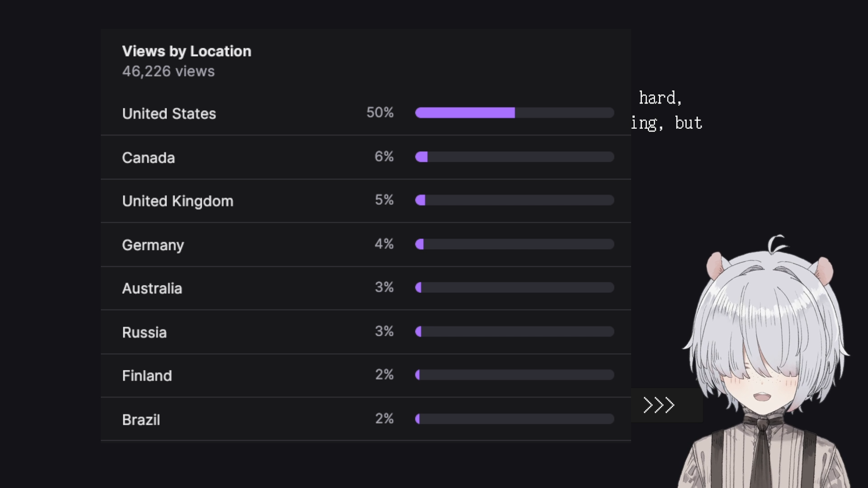Image resolution: width=868 pixels, height=488 pixels.
Task: Click the 46,226 views total text
Action: (x=168, y=71)
